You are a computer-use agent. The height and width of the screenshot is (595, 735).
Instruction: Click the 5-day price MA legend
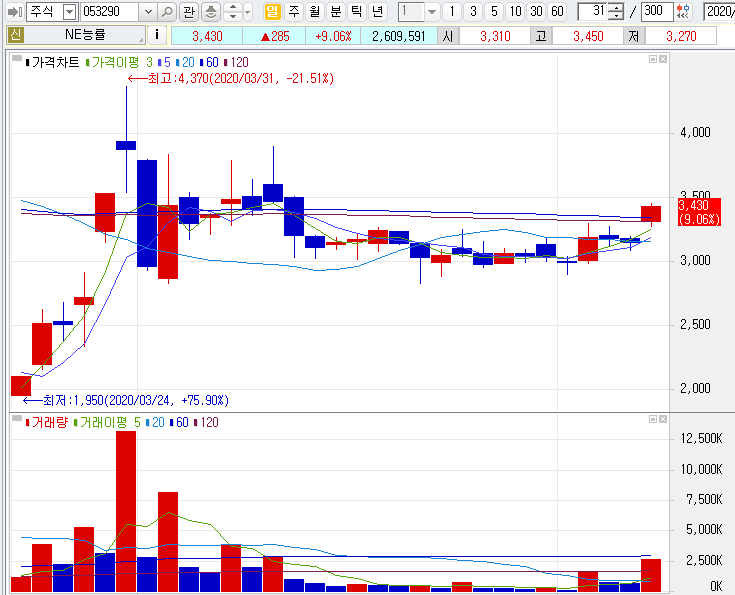(166, 62)
